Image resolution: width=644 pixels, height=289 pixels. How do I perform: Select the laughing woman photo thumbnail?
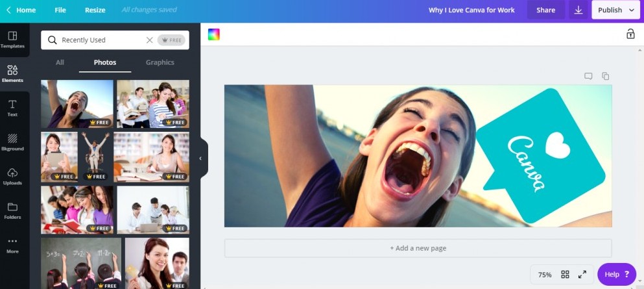[x=77, y=104]
